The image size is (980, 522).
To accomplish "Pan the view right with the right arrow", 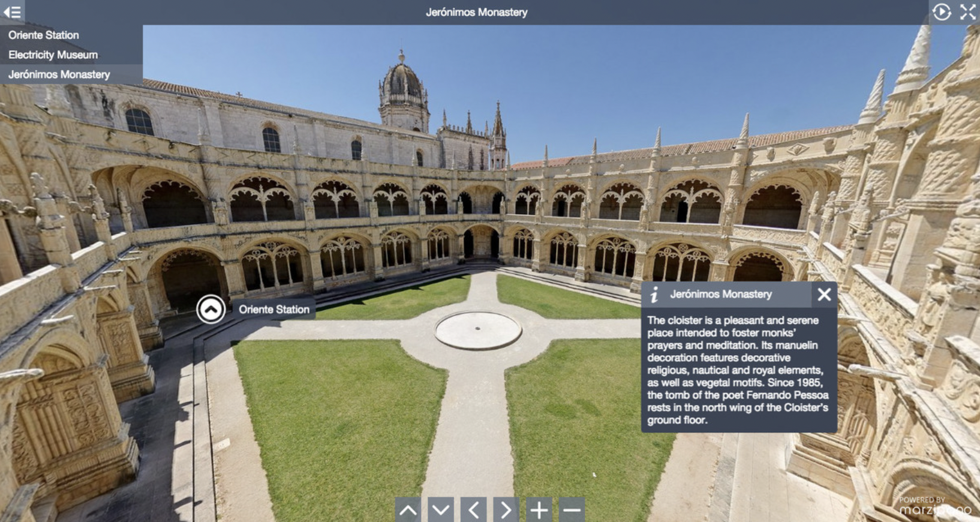I will click(506, 510).
